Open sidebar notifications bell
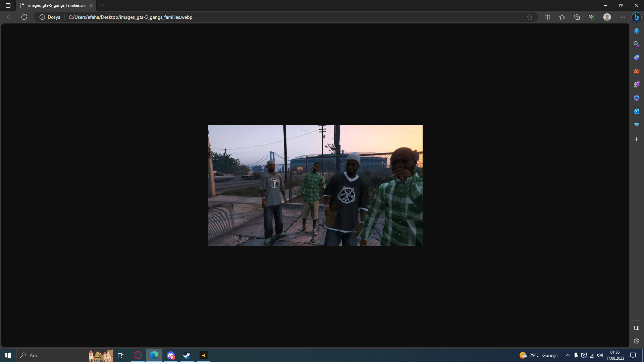 pos(637,31)
